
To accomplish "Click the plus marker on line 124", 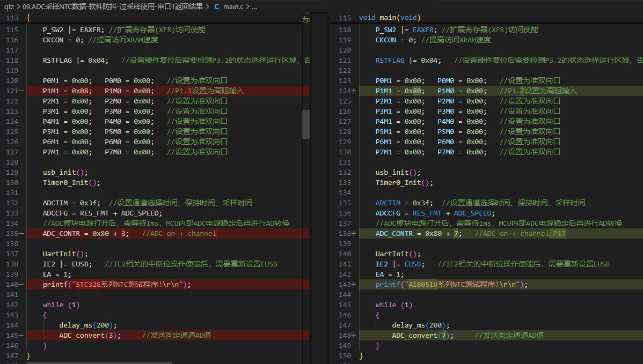I will tap(354, 91).
